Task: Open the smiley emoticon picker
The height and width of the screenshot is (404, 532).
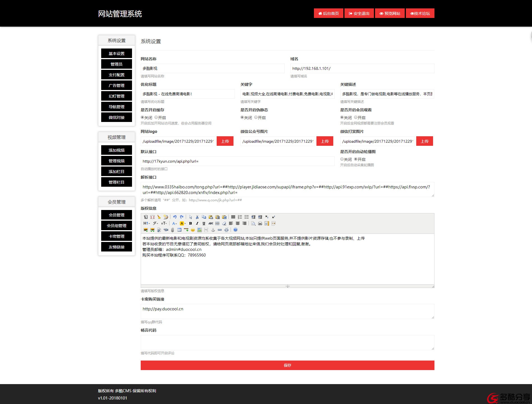Action: point(193,230)
